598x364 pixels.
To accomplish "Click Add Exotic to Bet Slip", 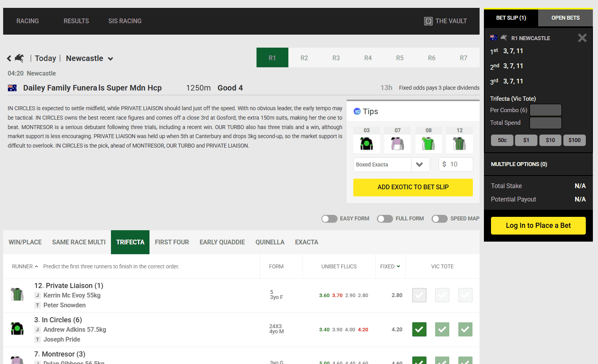I will click(413, 187).
